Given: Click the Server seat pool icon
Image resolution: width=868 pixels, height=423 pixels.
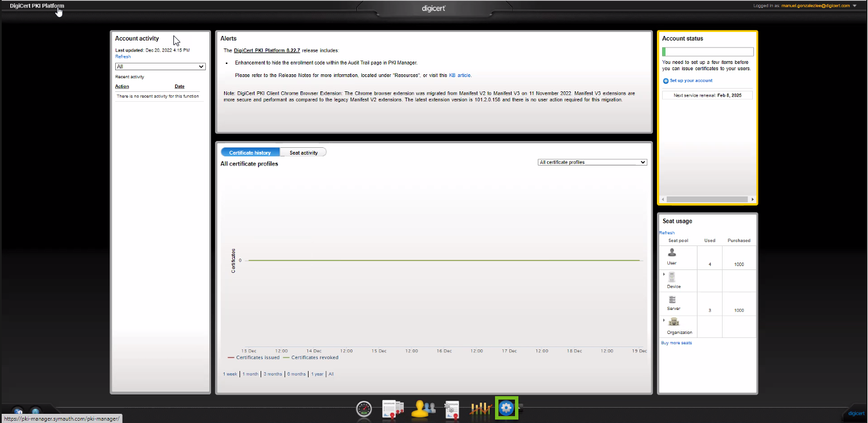Looking at the screenshot, I should click(x=672, y=300).
